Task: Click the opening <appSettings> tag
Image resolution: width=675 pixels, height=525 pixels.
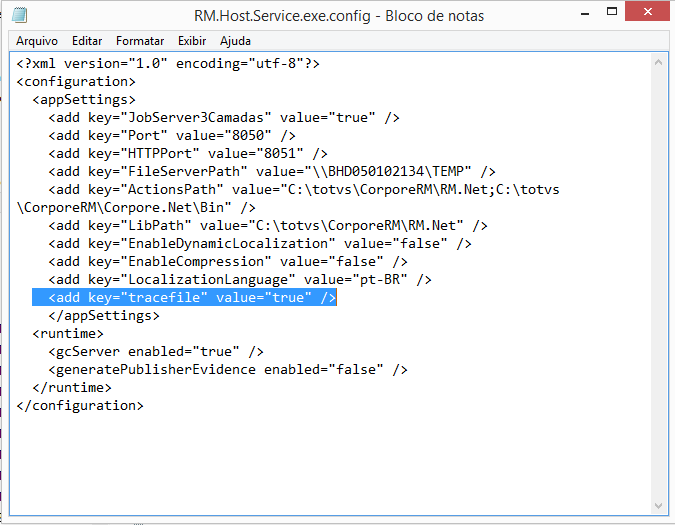Action: pos(84,100)
